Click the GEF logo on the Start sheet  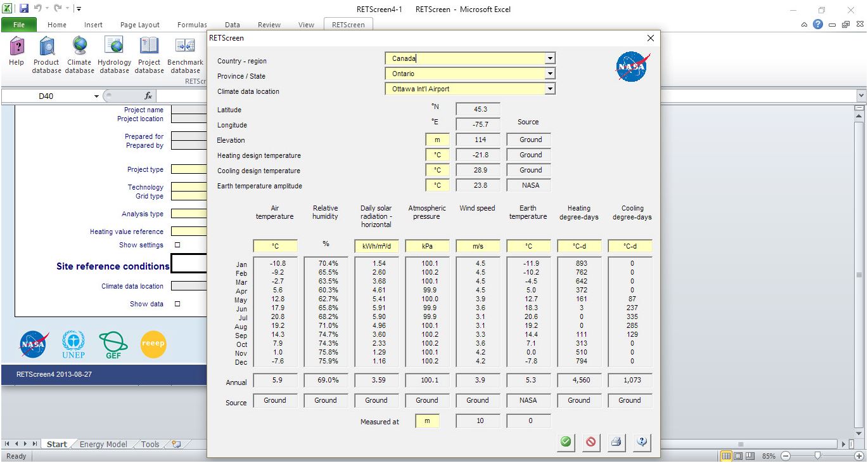pos(113,346)
